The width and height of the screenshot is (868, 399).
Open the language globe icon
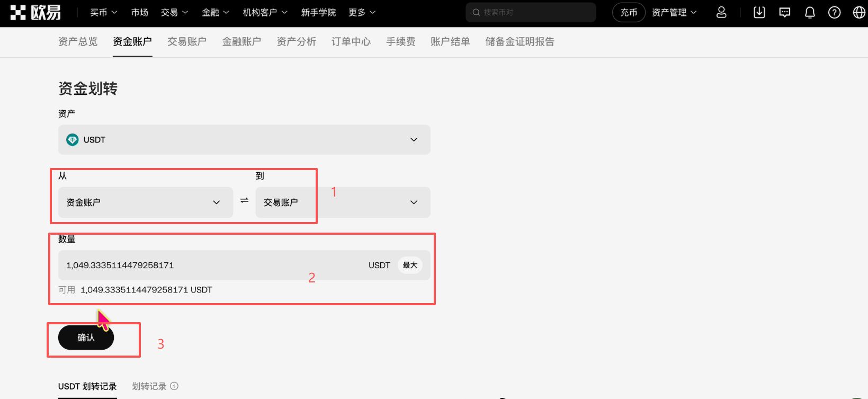(x=859, y=12)
